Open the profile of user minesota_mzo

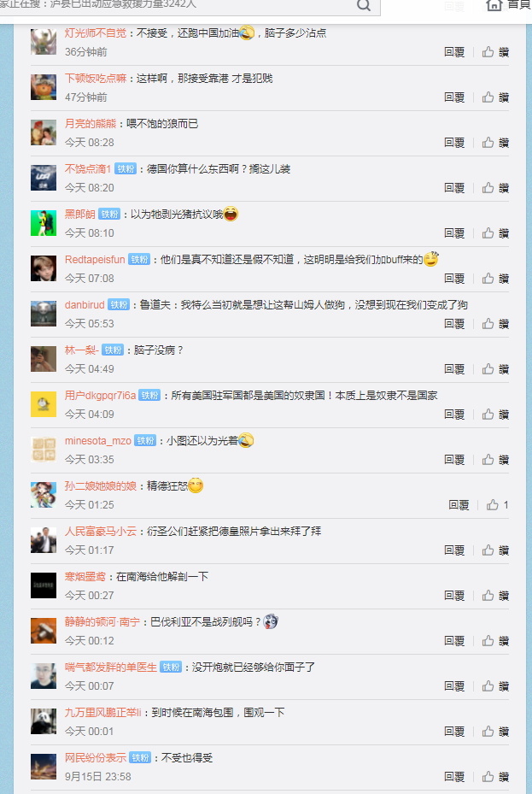[97, 441]
